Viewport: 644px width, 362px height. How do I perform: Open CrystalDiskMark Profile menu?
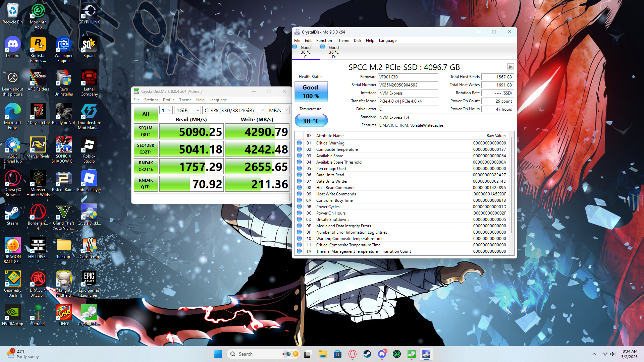168,100
